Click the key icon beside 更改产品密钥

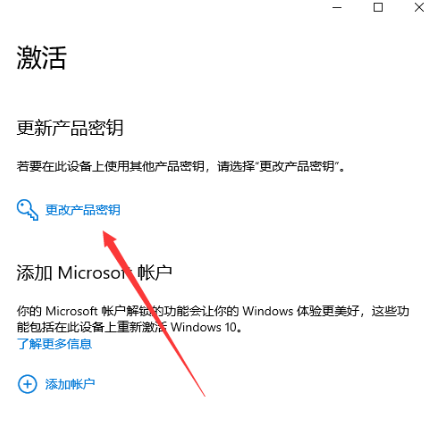tap(27, 210)
